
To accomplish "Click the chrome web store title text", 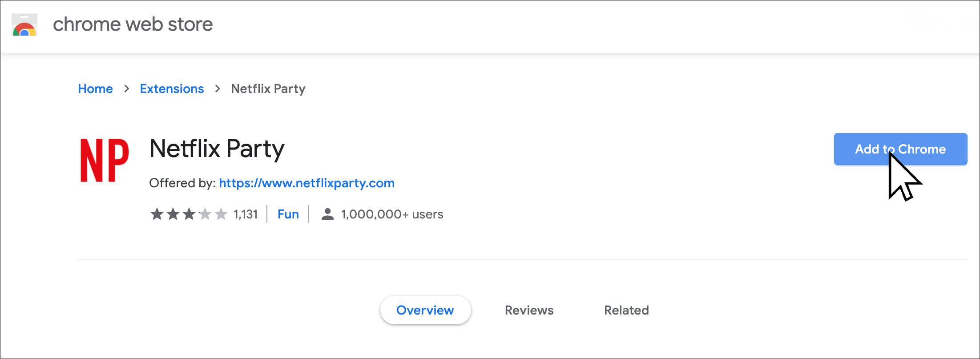I will pyautogui.click(x=133, y=24).
